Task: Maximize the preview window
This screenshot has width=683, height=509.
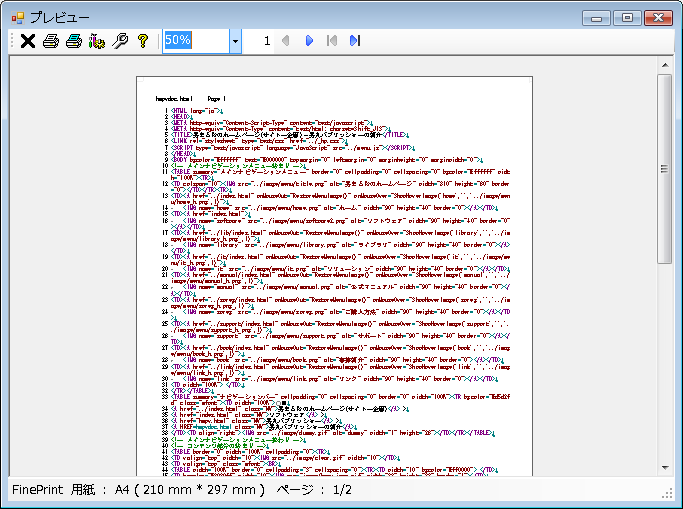Action: (x=628, y=17)
